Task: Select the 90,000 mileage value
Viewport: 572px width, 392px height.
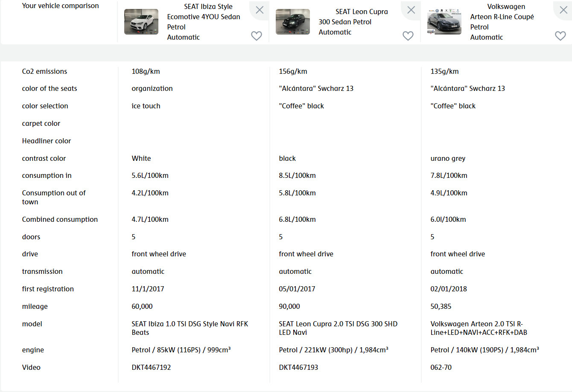Action: [x=289, y=307]
